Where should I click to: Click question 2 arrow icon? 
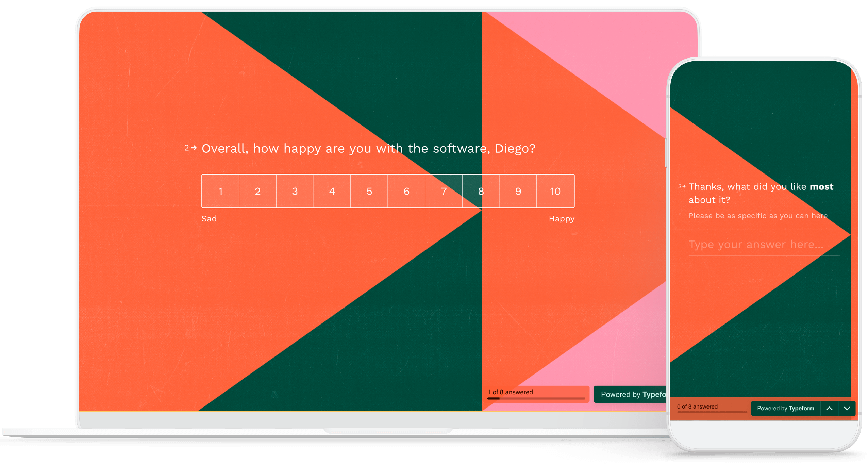click(194, 148)
